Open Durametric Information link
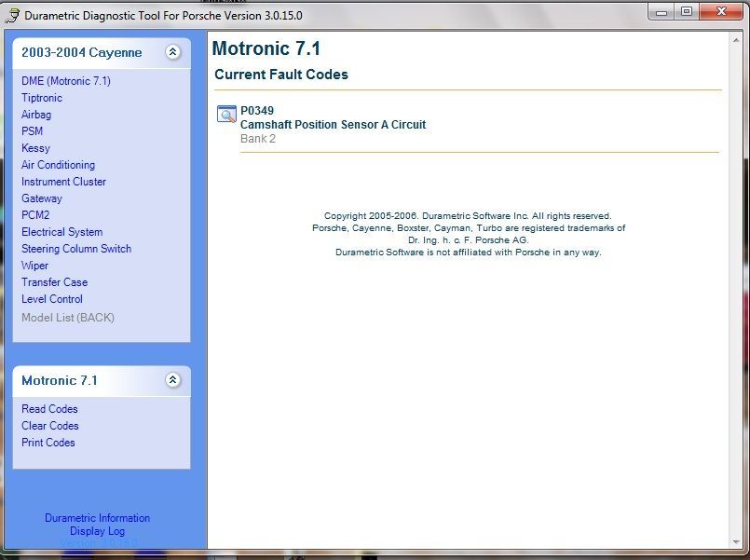Viewport: 750px width, 560px height. coord(97,518)
